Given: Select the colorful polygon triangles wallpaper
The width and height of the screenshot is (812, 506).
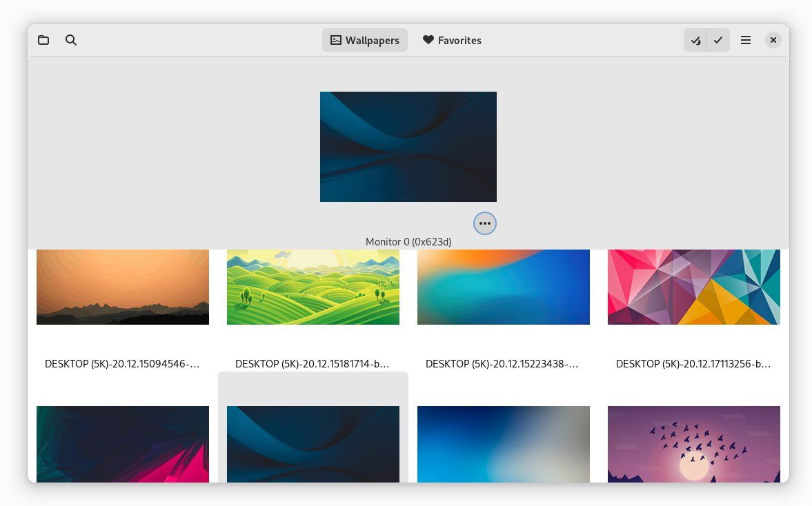Looking at the screenshot, I should pos(694,287).
